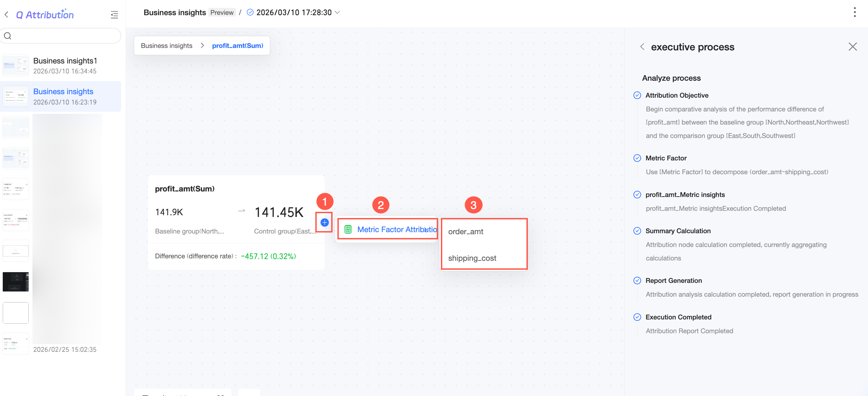Click the Execution Completed step title
This screenshot has width=868, height=396.
click(x=678, y=317)
